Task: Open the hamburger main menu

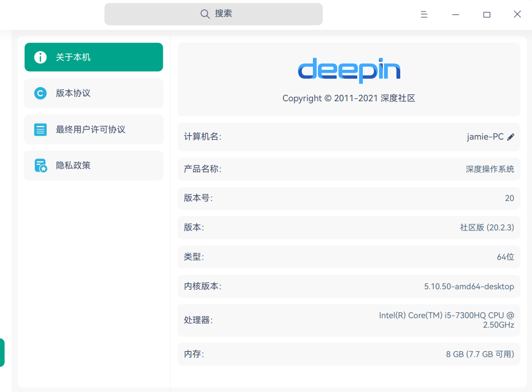Action: [424, 14]
